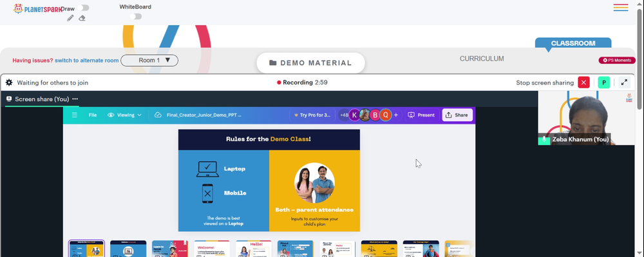The height and width of the screenshot is (257, 644).
Task: Switch to the CLASSROOM tab
Action: point(573,43)
